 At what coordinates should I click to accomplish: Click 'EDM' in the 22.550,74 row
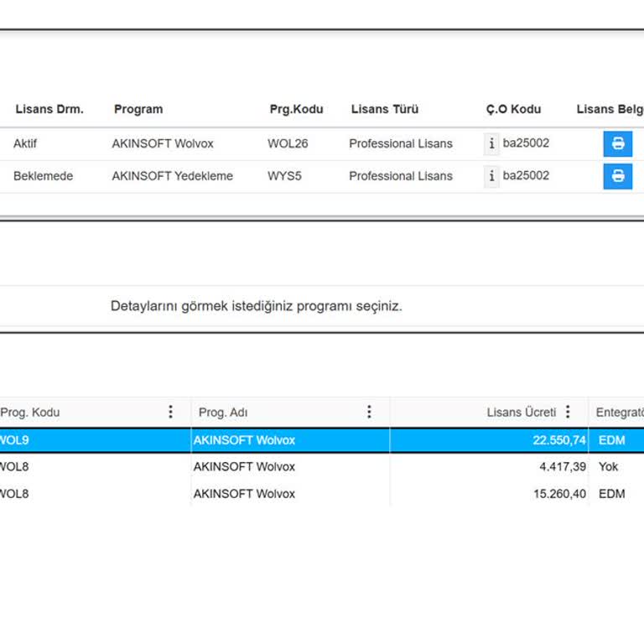pos(611,440)
